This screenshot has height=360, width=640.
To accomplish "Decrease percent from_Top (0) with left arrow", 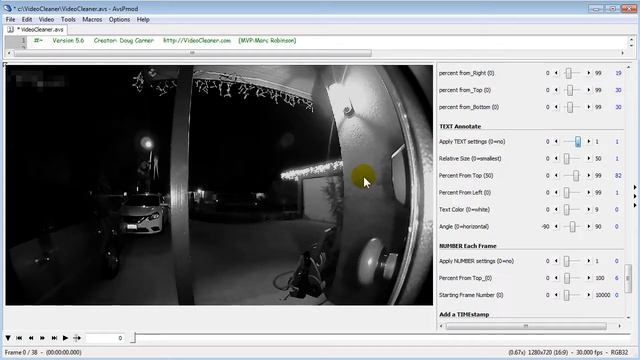I will click(x=556, y=90).
